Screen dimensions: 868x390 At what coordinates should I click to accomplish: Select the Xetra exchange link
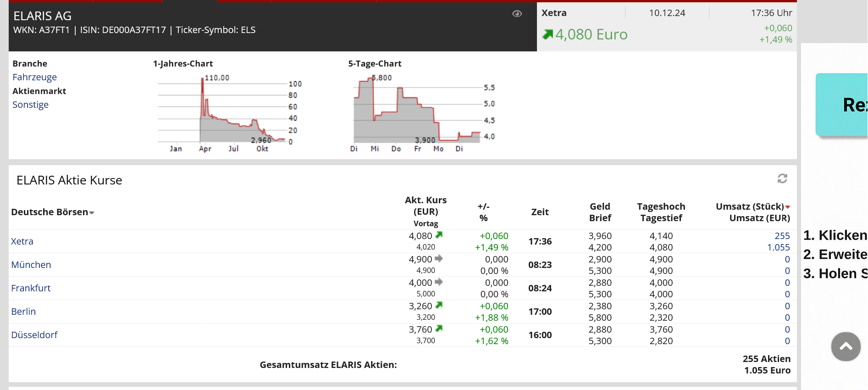click(22, 241)
